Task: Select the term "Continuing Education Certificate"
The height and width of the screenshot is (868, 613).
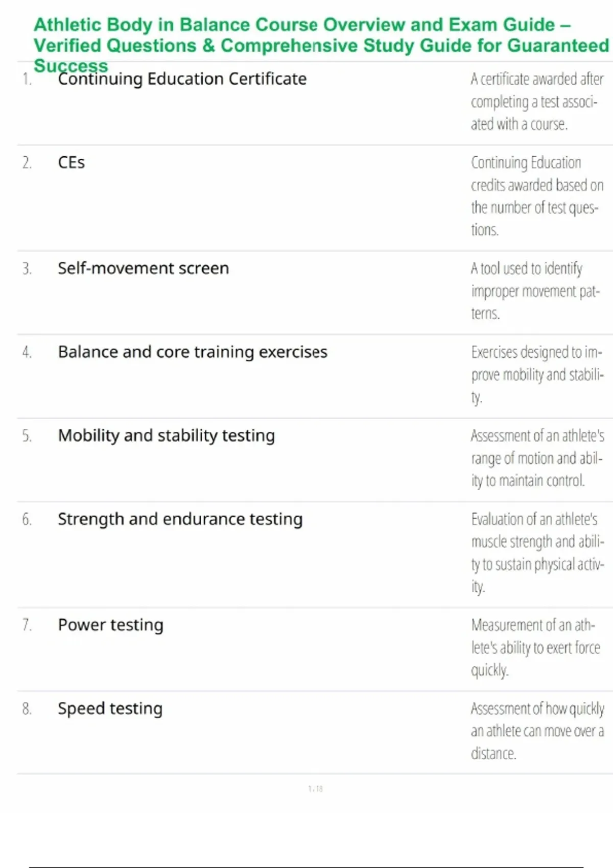Action: pos(182,79)
